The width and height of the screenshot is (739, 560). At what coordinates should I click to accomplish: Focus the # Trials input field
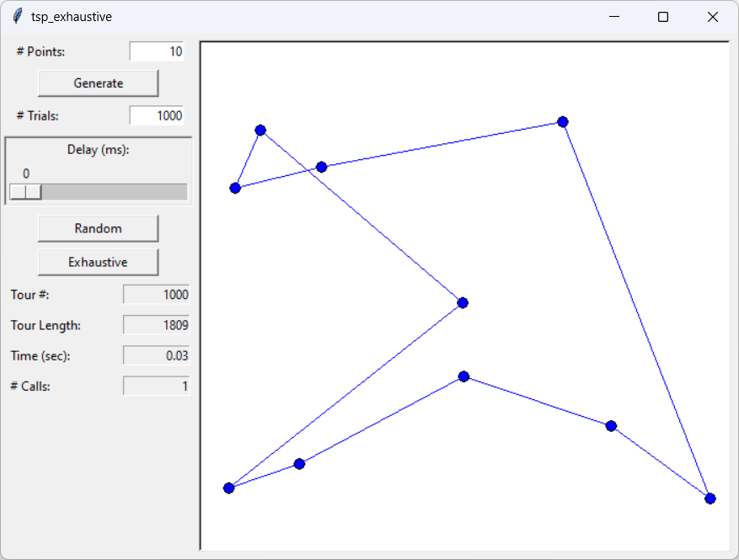point(157,115)
